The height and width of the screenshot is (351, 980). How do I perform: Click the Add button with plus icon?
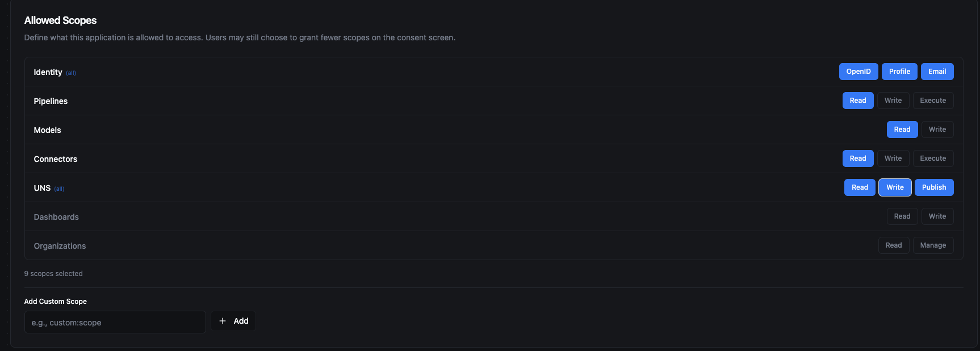coord(233,321)
